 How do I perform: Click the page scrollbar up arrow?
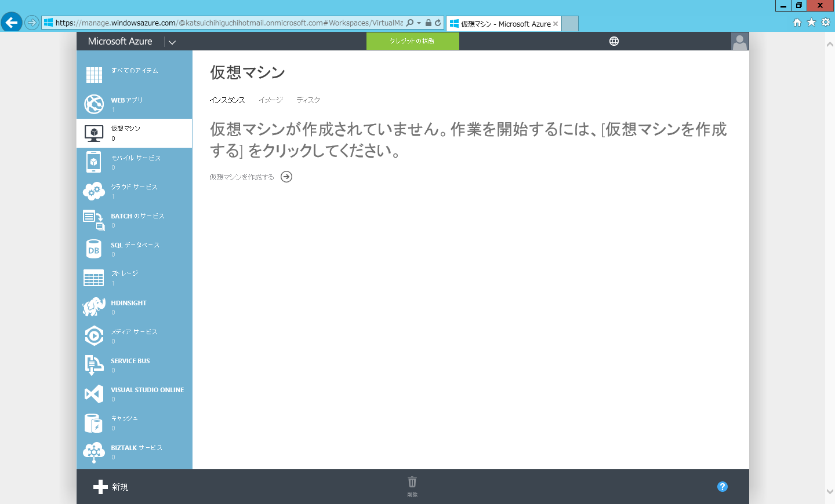click(x=830, y=44)
